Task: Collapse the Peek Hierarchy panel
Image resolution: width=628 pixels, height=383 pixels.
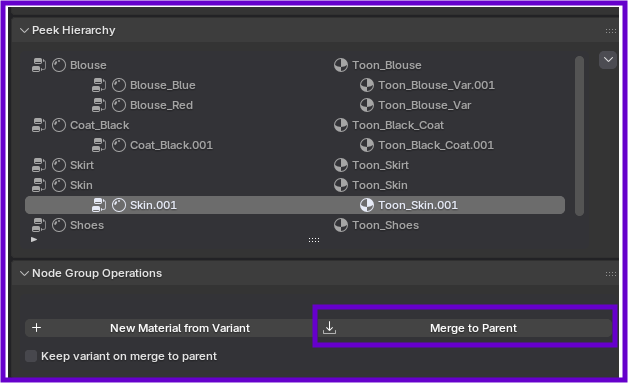Action: (24, 30)
